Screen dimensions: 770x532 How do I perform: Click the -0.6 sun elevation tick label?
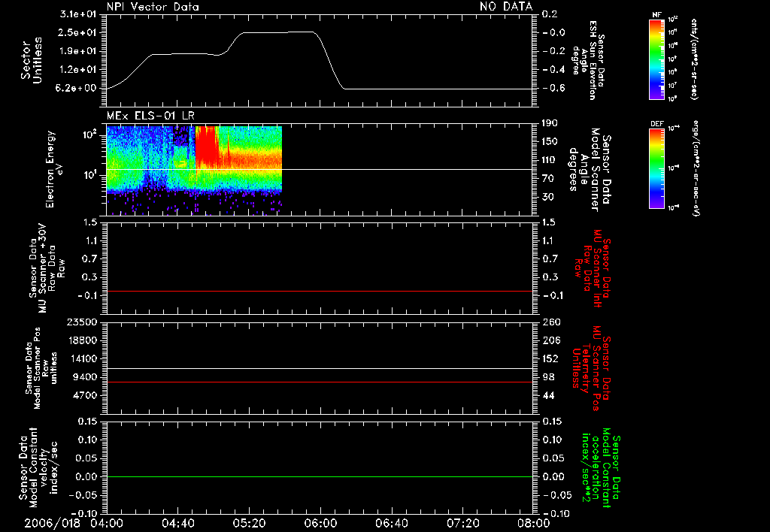point(553,88)
